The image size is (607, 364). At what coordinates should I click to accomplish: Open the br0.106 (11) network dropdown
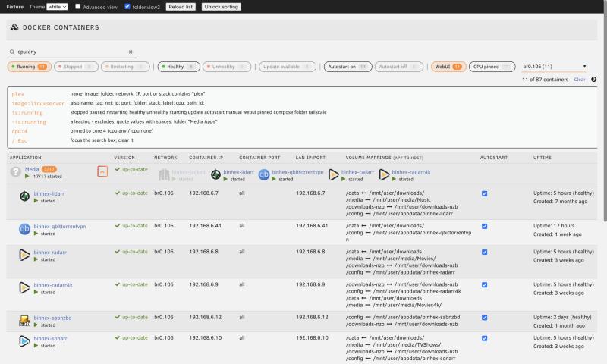point(554,67)
